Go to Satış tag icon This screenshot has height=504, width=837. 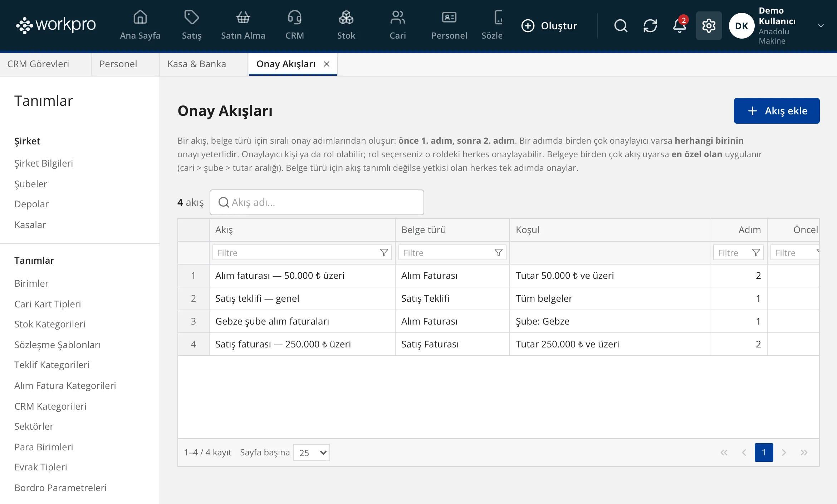(191, 17)
